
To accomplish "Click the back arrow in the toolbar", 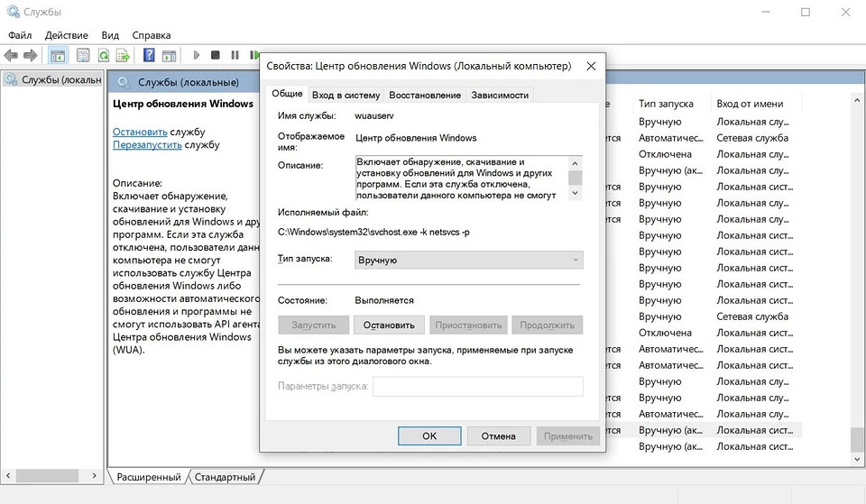I will [x=12, y=56].
